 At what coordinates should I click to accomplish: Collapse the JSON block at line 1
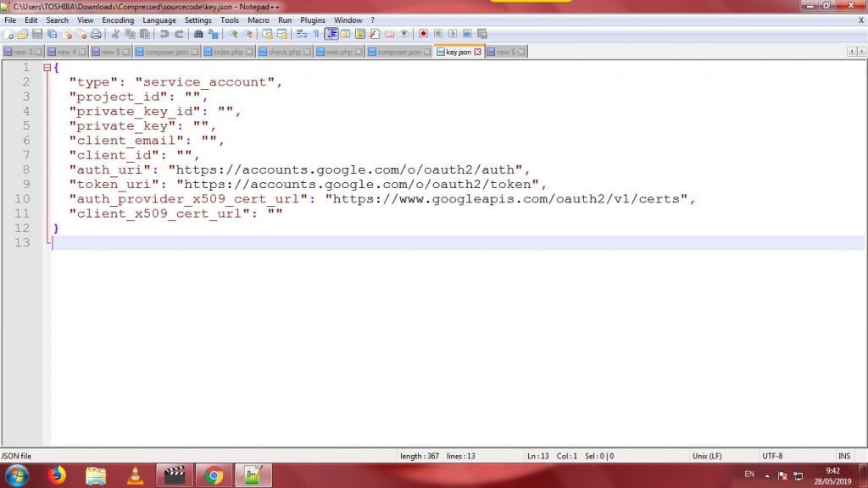click(47, 68)
